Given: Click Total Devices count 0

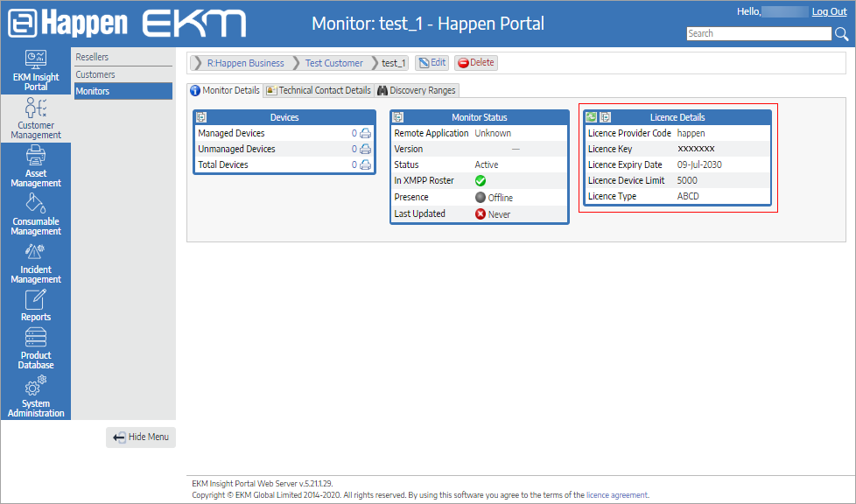Looking at the screenshot, I should point(354,164).
